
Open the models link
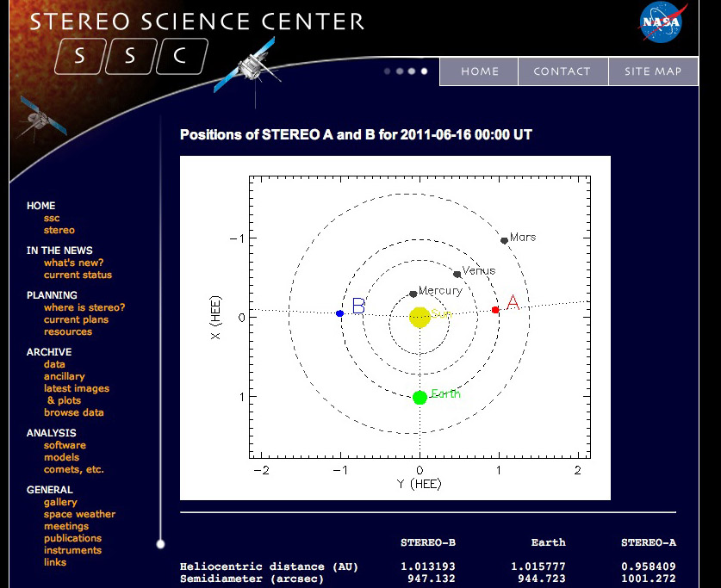62,457
